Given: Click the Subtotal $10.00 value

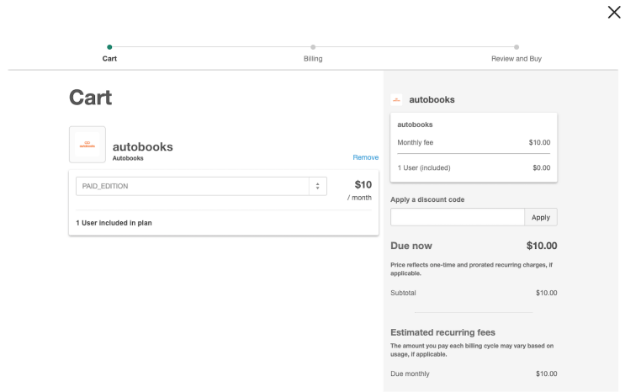Looking at the screenshot, I should pos(546,293).
